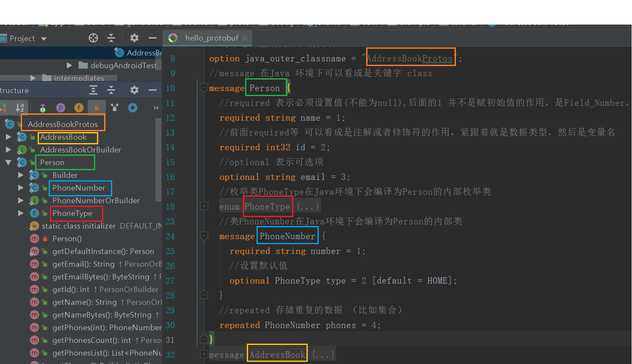Click Structure panel vertical scrollbar
Viewport: 632px width, 364px height.
click(159, 160)
